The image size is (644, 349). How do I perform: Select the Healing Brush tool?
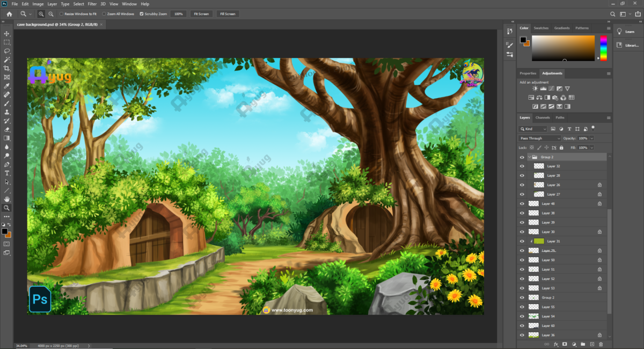7,94
